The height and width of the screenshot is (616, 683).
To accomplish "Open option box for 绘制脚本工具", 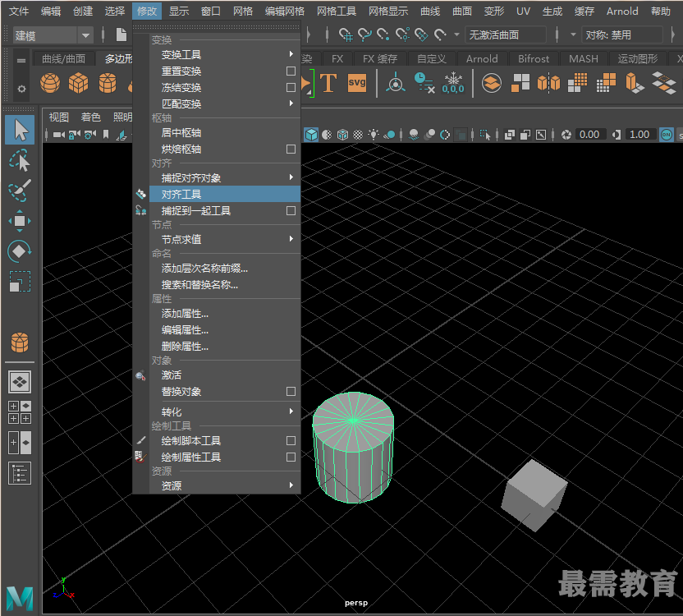I will (x=291, y=441).
